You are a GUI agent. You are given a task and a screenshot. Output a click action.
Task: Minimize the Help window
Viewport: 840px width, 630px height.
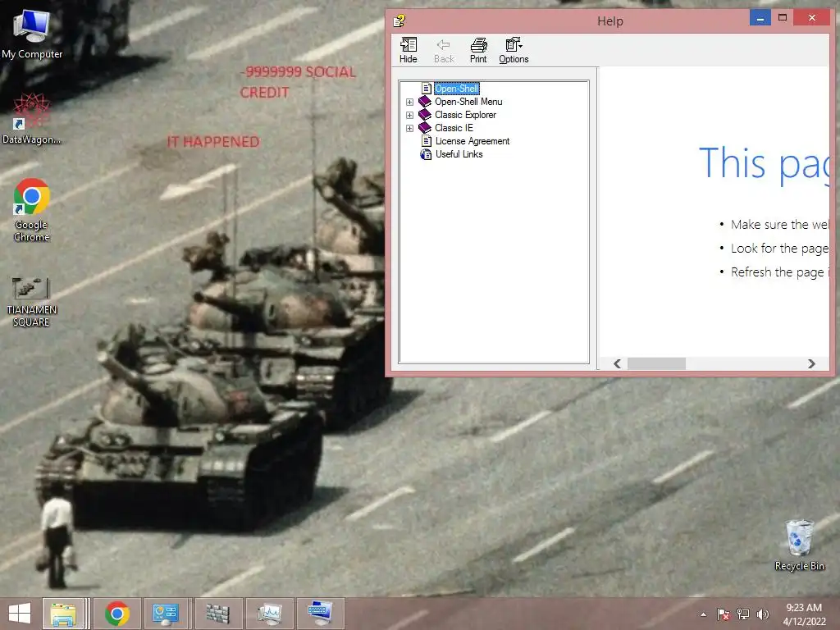[x=760, y=18]
